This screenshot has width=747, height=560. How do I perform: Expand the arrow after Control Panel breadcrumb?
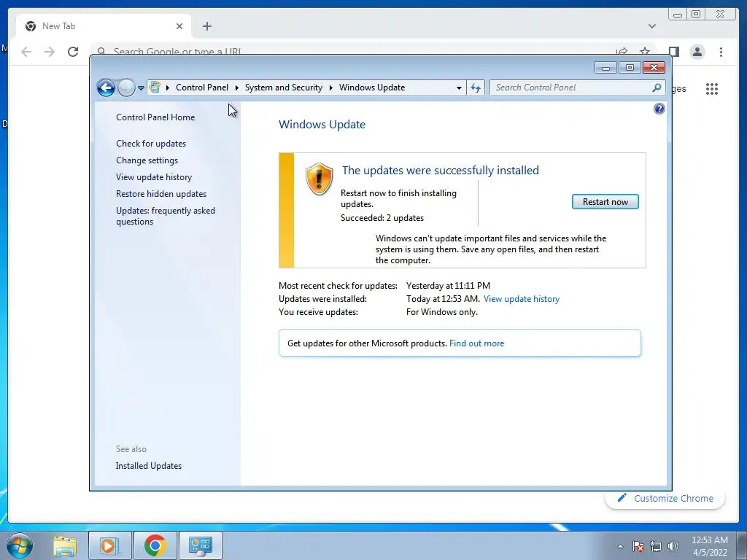coord(237,87)
